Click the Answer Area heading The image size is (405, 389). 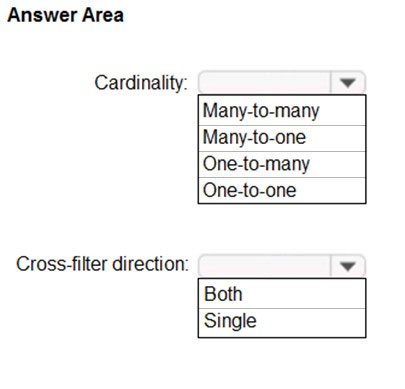(x=66, y=15)
